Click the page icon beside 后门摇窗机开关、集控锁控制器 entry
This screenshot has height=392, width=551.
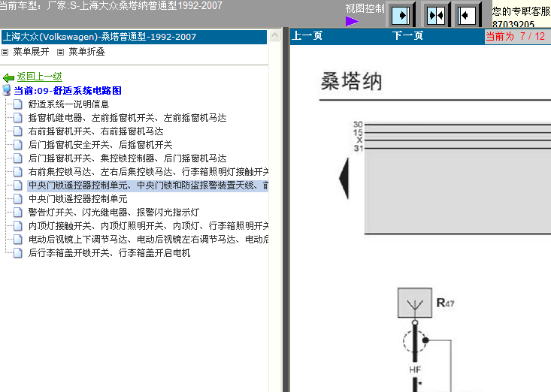(18, 158)
